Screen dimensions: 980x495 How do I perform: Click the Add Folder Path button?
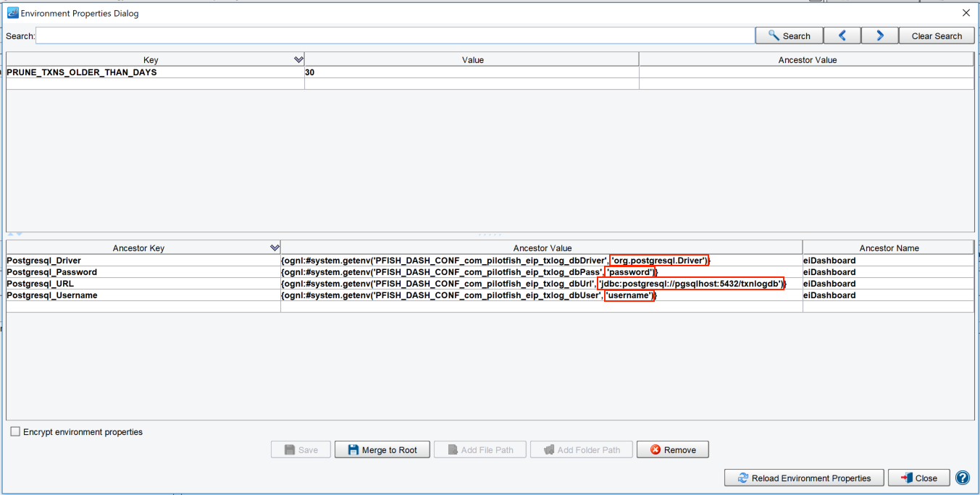[x=581, y=449]
